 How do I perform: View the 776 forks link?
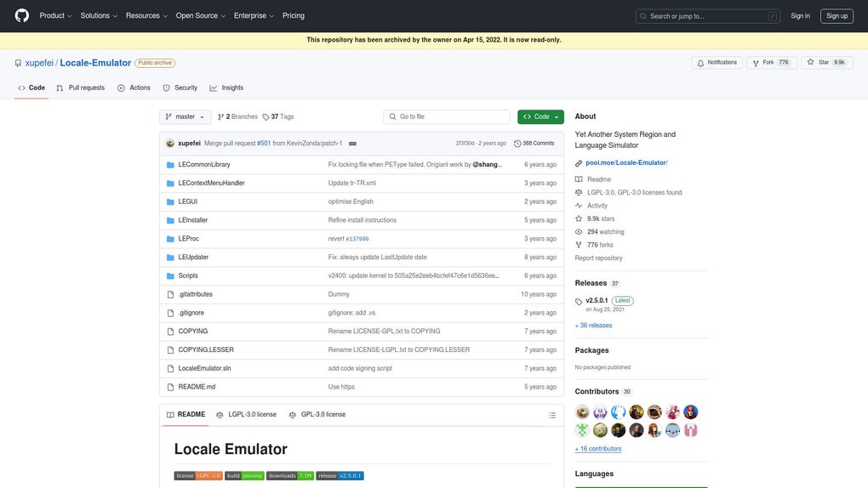[x=600, y=245]
